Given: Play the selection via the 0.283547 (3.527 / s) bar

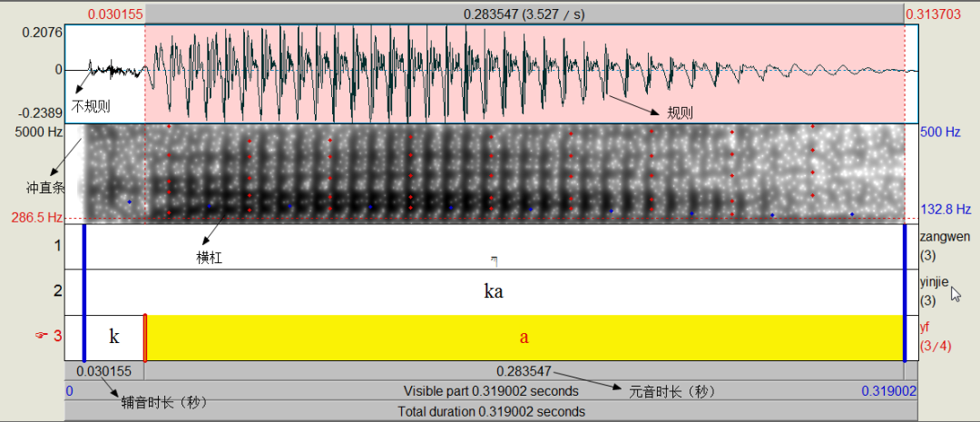Looking at the screenshot, I should pos(524,14).
